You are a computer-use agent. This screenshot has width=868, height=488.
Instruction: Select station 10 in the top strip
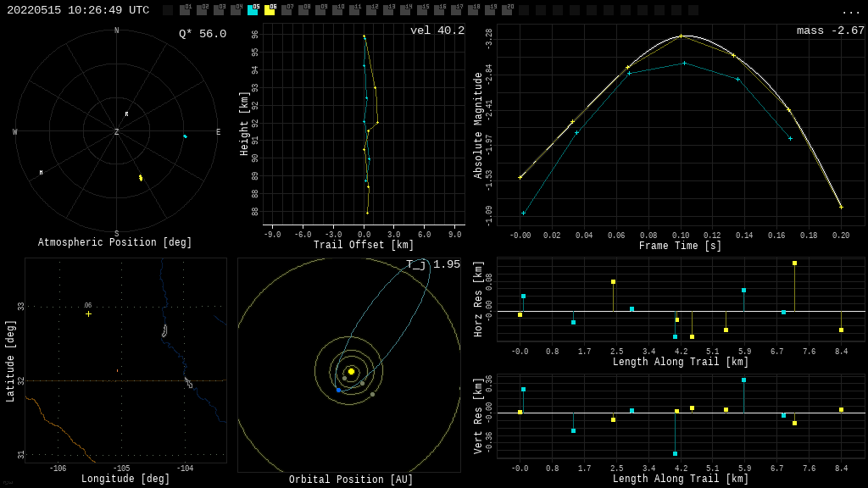pyautogui.click(x=337, y=10)
